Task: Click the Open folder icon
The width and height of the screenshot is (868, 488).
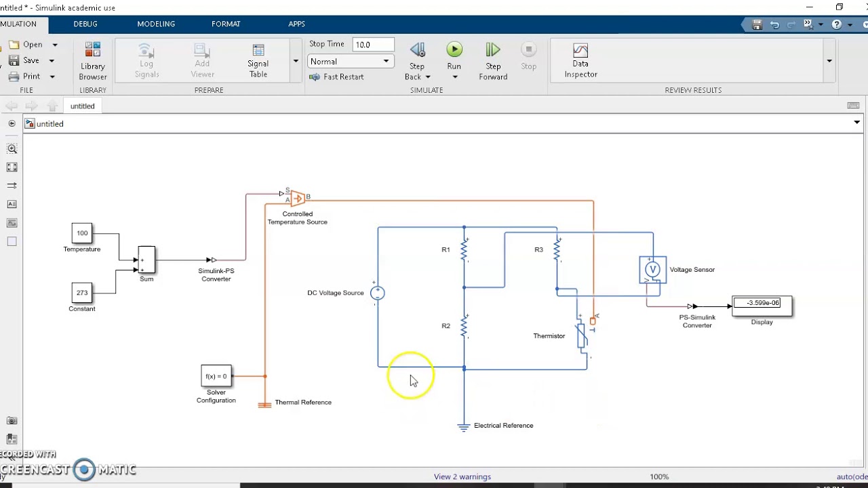Action: pos(14,45)
